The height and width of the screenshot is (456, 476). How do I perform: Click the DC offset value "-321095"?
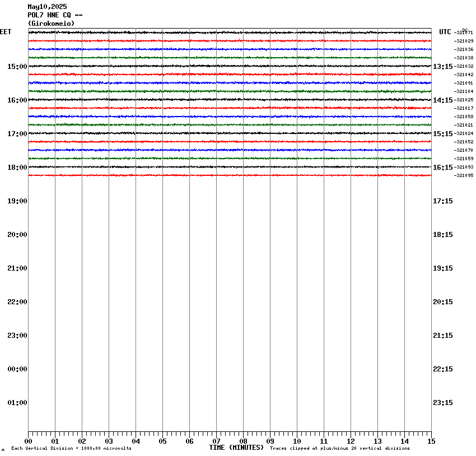[464, 175]
